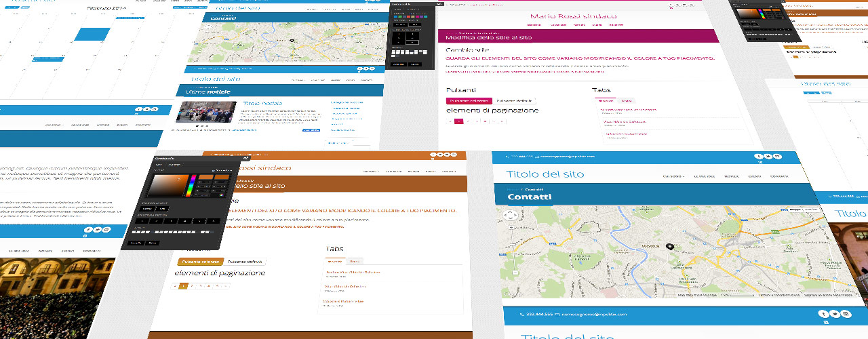The width and height of the screenshot is (868, 339).
Task: Click the YouTube icon in the lower blue contact bar
Action: tap(846, 313)
